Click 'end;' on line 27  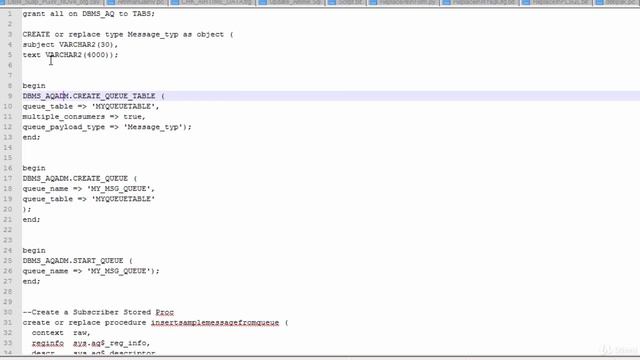pos(31,281)
